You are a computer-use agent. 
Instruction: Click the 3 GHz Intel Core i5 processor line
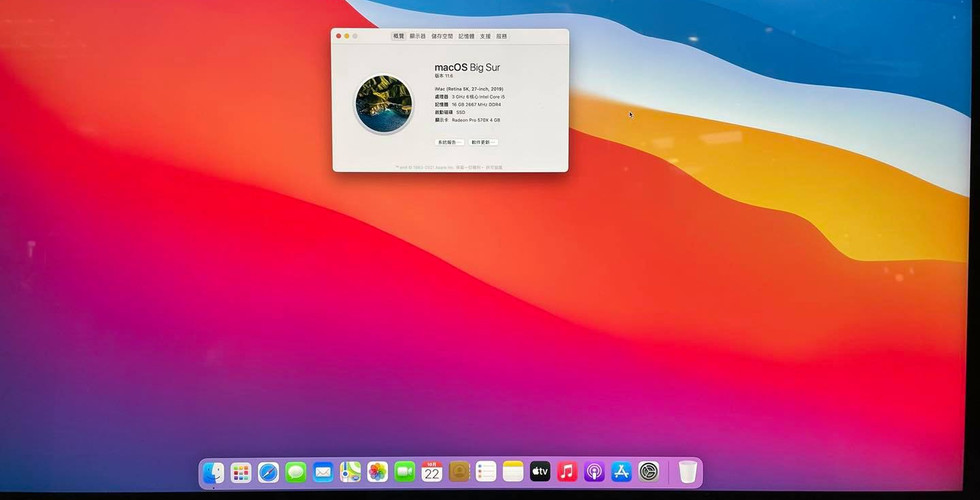pyautogui.click(x=469, y=97)
